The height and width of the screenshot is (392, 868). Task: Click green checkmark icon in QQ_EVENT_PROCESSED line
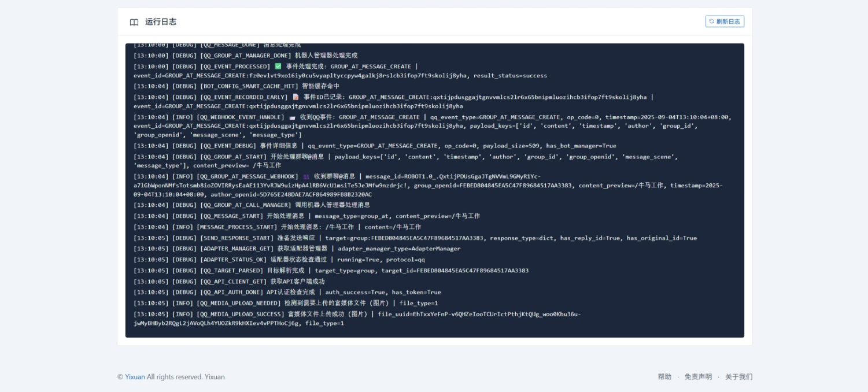tap(278, 66)
